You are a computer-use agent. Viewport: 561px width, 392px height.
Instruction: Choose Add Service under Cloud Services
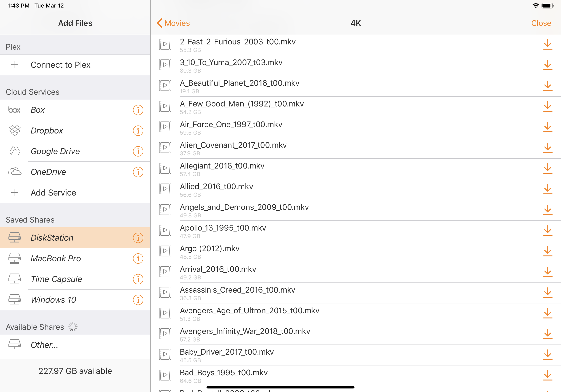coord(53,193)
